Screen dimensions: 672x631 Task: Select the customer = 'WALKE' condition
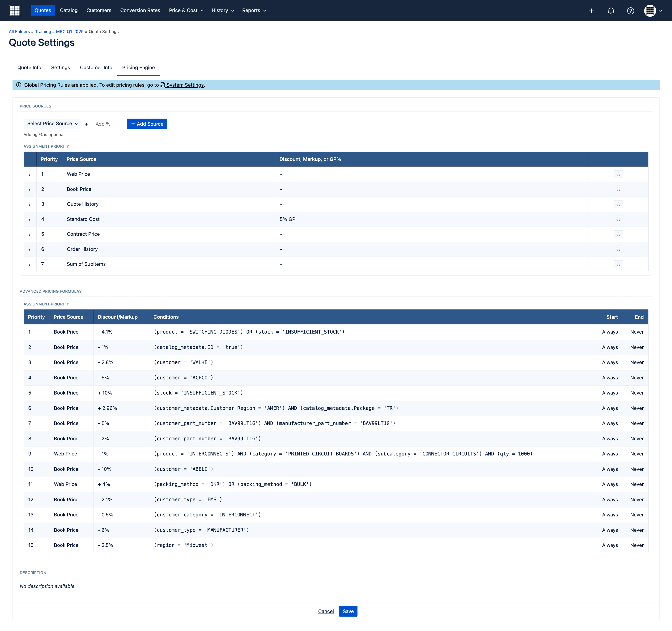pyautogui.click(x=183, y=362)
